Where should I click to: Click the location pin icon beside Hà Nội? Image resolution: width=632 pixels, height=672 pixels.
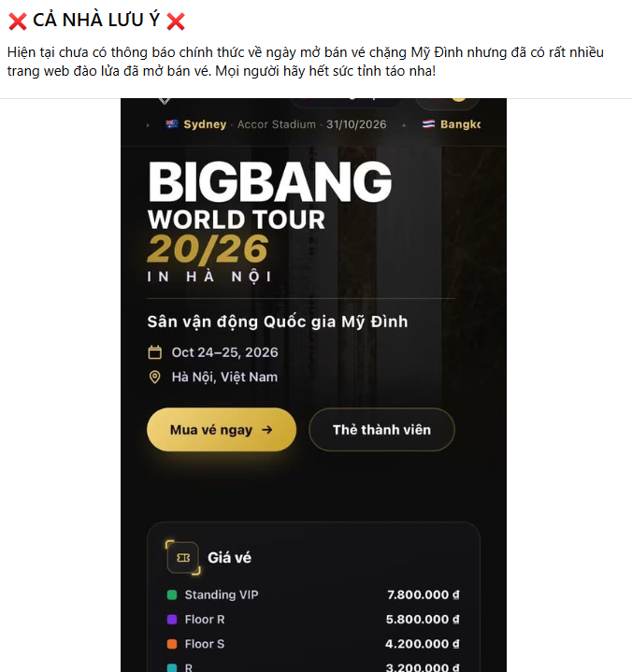tap(155, 378)
